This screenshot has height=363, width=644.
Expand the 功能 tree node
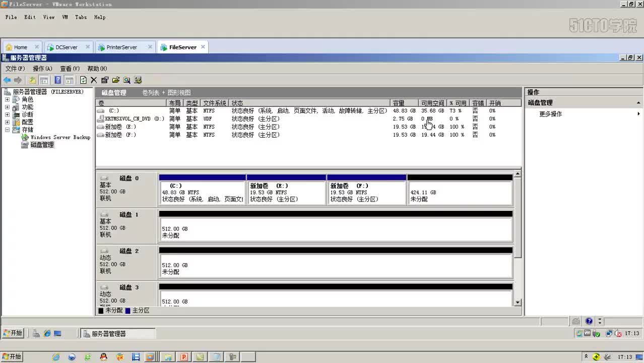[x=7, y=107]
